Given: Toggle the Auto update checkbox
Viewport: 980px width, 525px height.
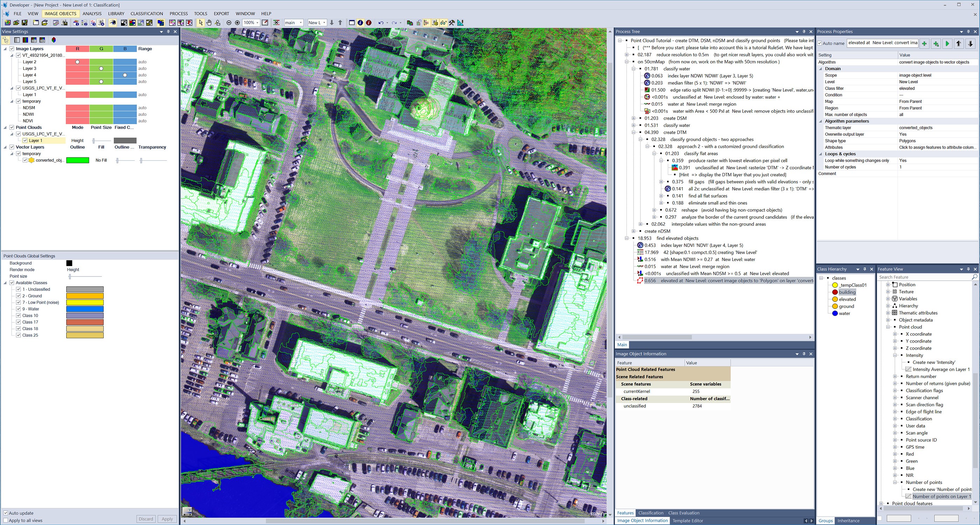Looking at the screenshot, I should [6, 513].
